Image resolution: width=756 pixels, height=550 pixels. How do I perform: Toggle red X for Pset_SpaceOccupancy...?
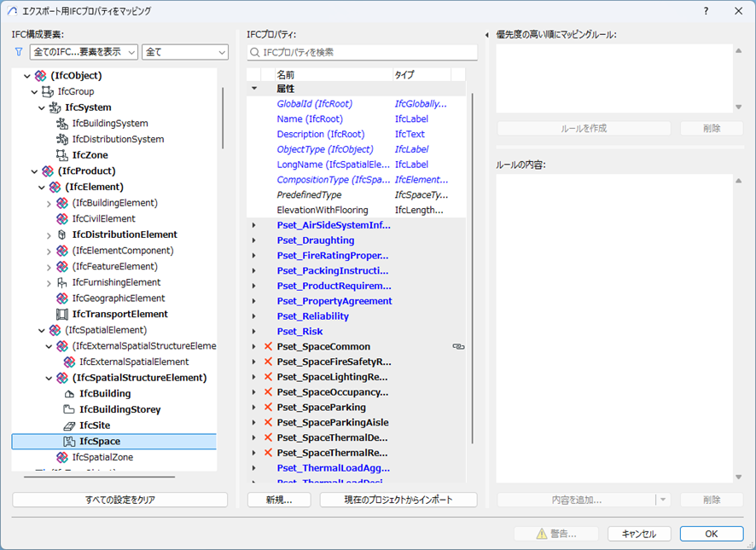coord(268,392)
